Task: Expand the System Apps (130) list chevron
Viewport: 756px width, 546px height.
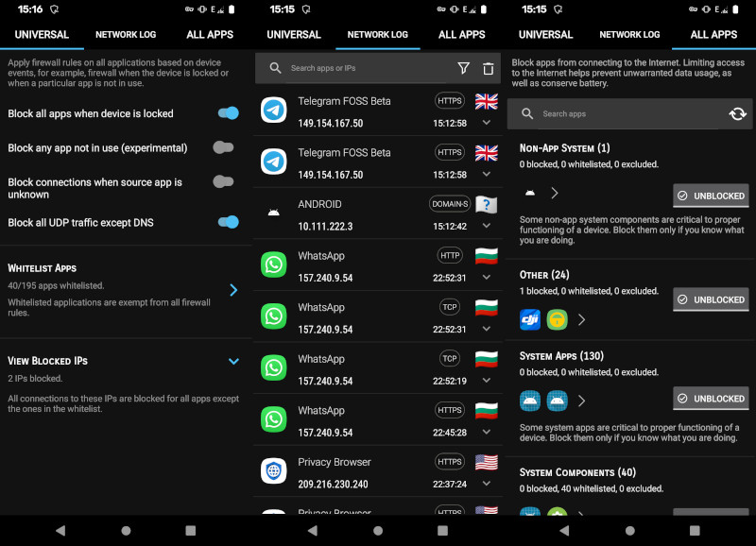Action: click(x=581, y=401)
